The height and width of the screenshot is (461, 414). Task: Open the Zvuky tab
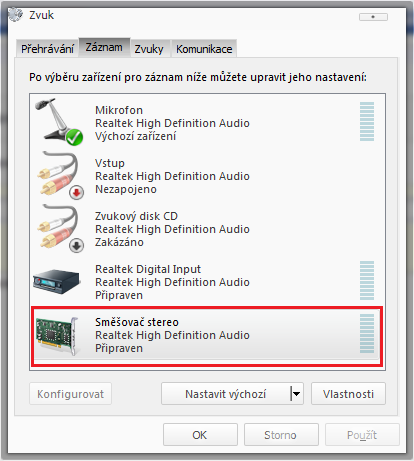click(149, 49)
